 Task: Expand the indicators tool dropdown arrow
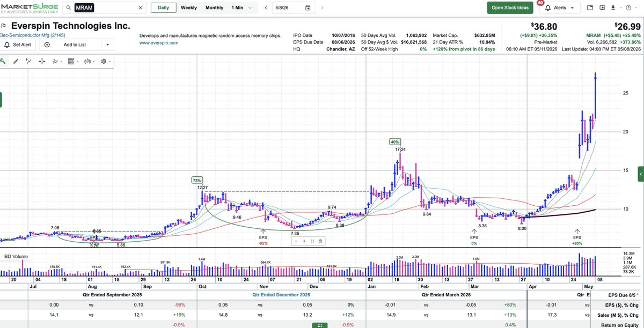coord(62,61)
